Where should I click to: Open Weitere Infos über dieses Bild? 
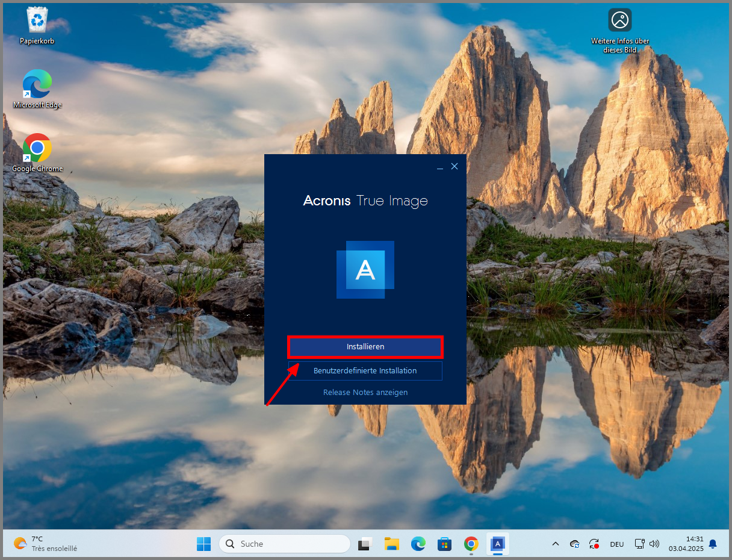pos(619,20)
